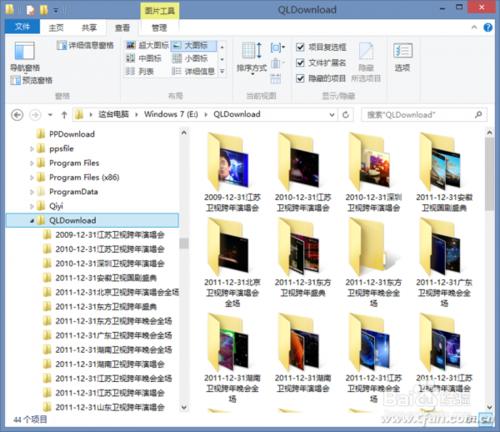The image size is (500, 432).
Task: Select the Extra large icons (超大图标) layout
Action: coord(147,46)
